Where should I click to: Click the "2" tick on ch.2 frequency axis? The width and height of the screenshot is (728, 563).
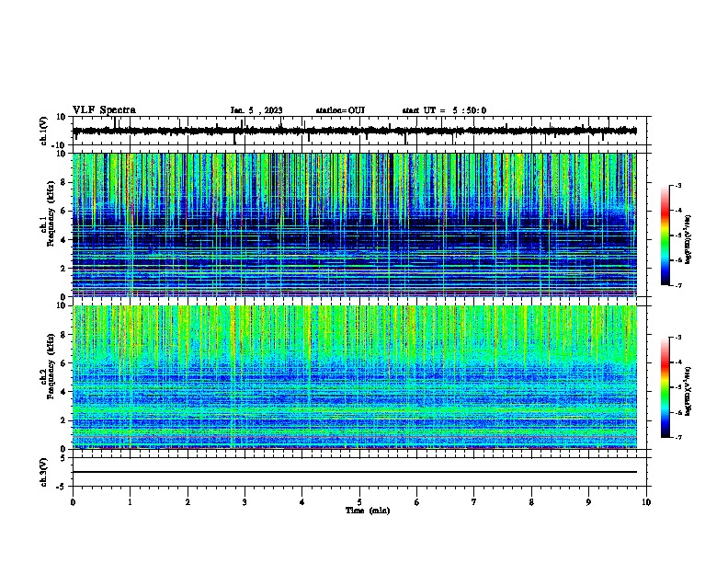pos(63,420)
